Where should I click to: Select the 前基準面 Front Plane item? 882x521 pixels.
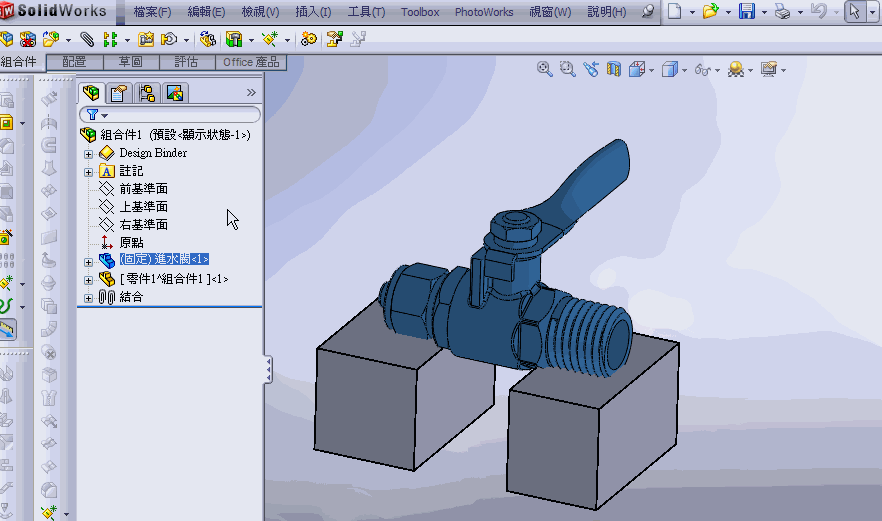tap(143, 188)
